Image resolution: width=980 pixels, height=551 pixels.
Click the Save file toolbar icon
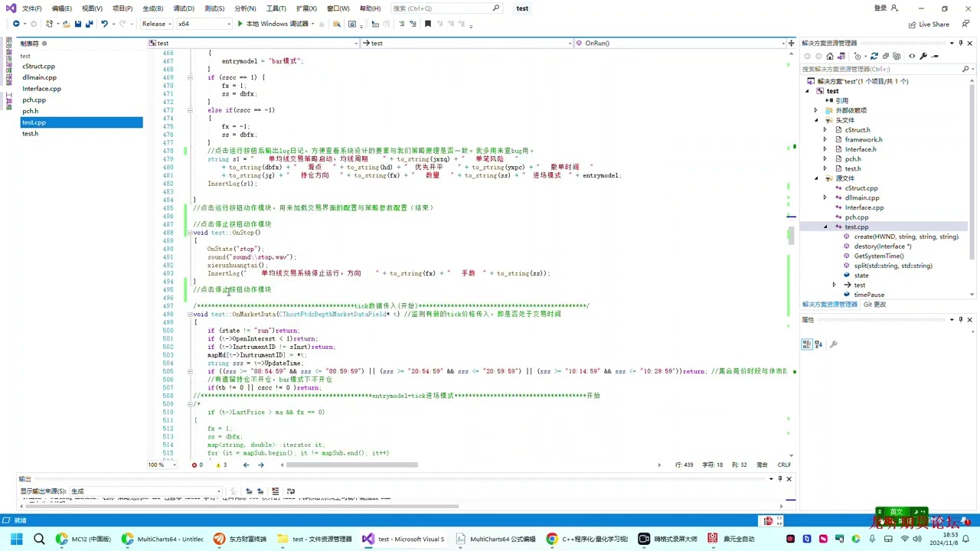[x=77, y=24]
